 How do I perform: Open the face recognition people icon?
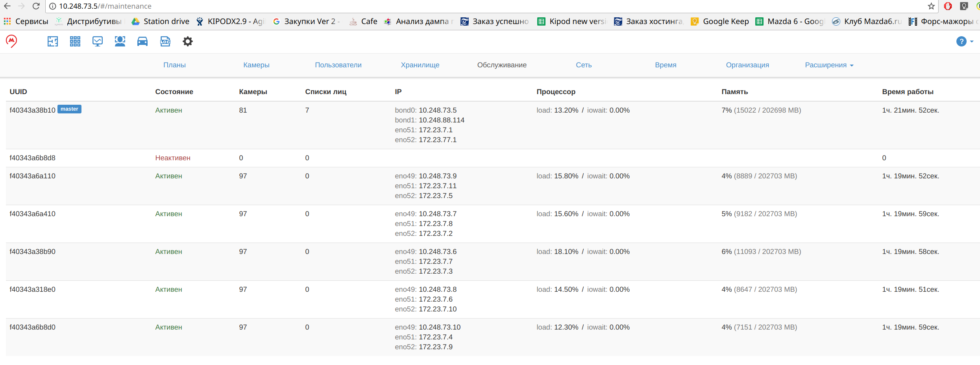pyautogui.click(x=120, y=41)
